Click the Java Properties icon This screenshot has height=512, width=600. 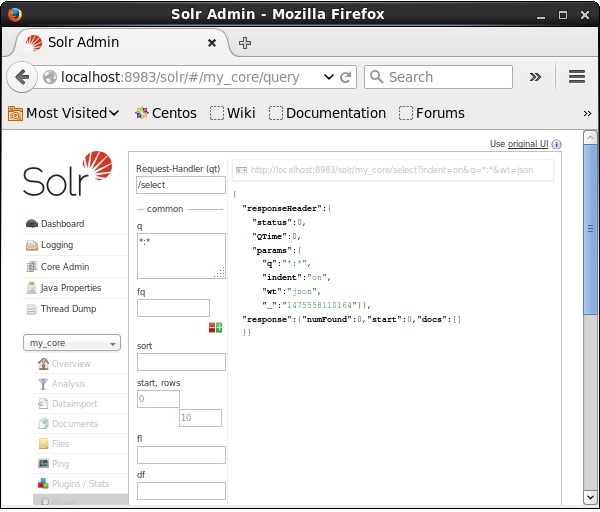32,288
